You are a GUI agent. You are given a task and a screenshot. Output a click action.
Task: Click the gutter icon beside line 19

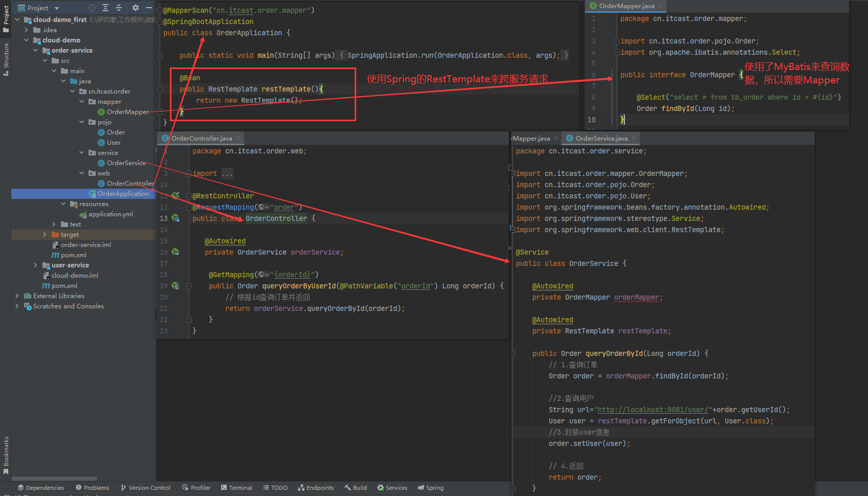176,286
